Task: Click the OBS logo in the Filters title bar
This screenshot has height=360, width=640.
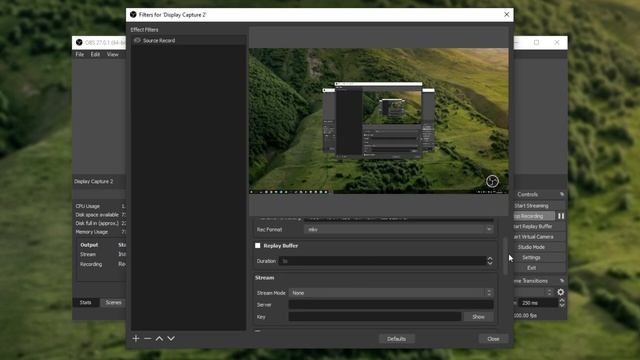Action: coord(133,14)
